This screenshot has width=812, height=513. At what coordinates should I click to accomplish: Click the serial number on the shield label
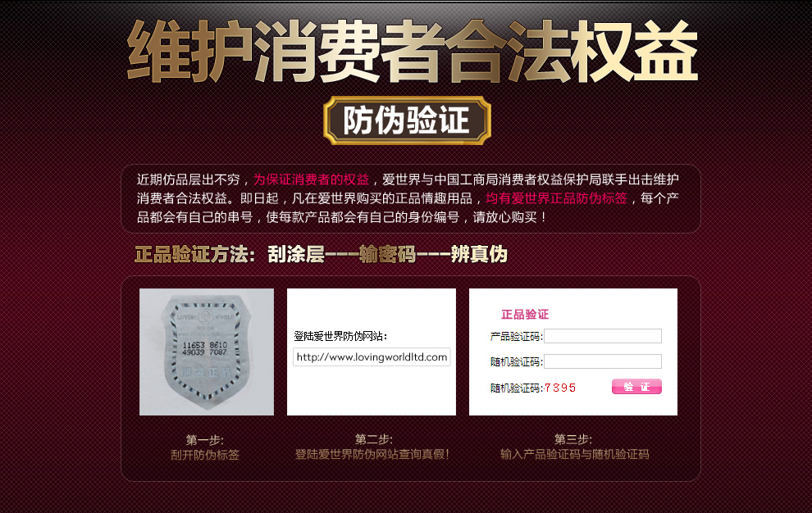[204, 348]
